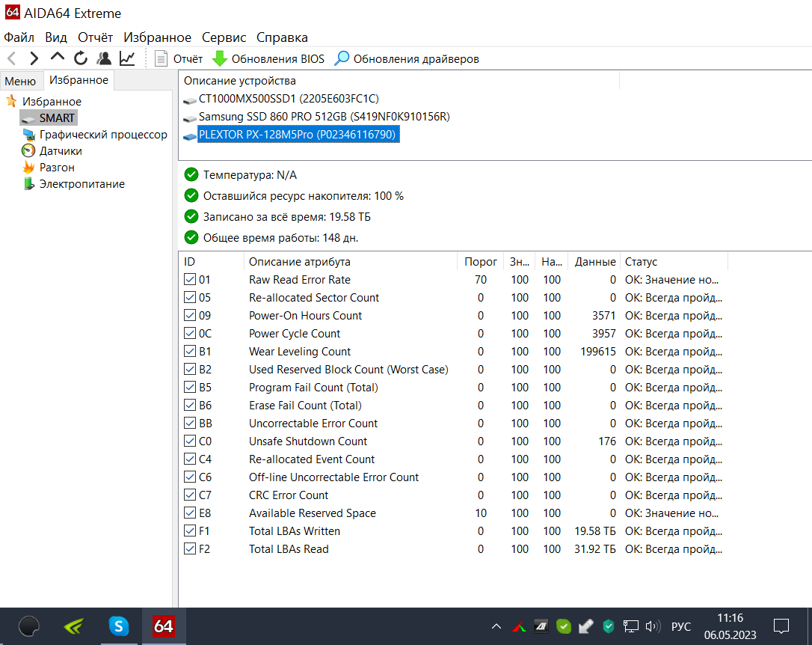Toggle checkbox for E8 Available Reserved Space
Screen dimensions: 812x645
(190, 513)
